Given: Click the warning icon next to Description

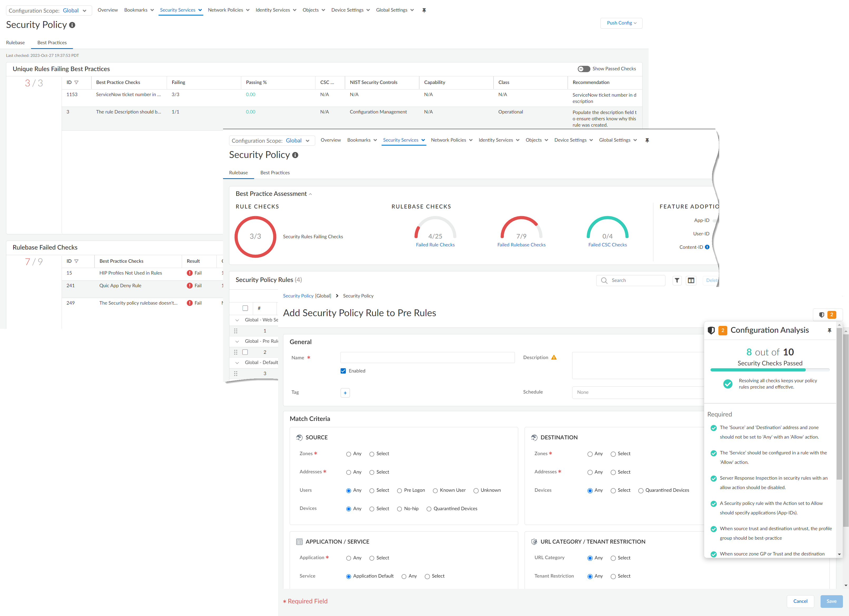Looking at the screenshot, I should [554, 357].
